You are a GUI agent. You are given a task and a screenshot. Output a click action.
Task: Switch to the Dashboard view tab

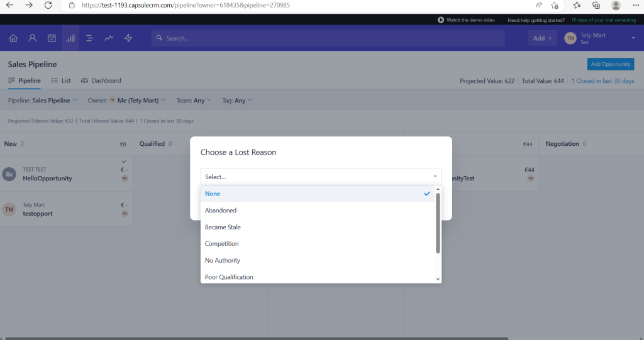pyautogui.click(x=101, y=80)
